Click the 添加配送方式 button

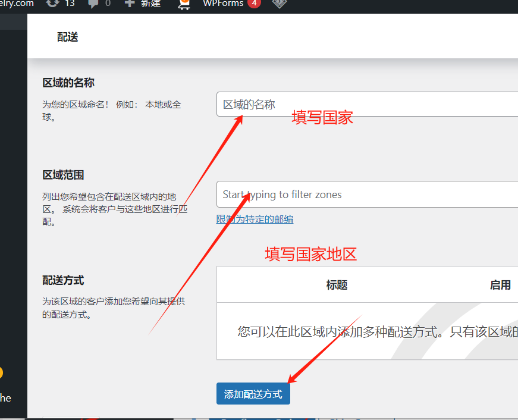coord(253,394)
